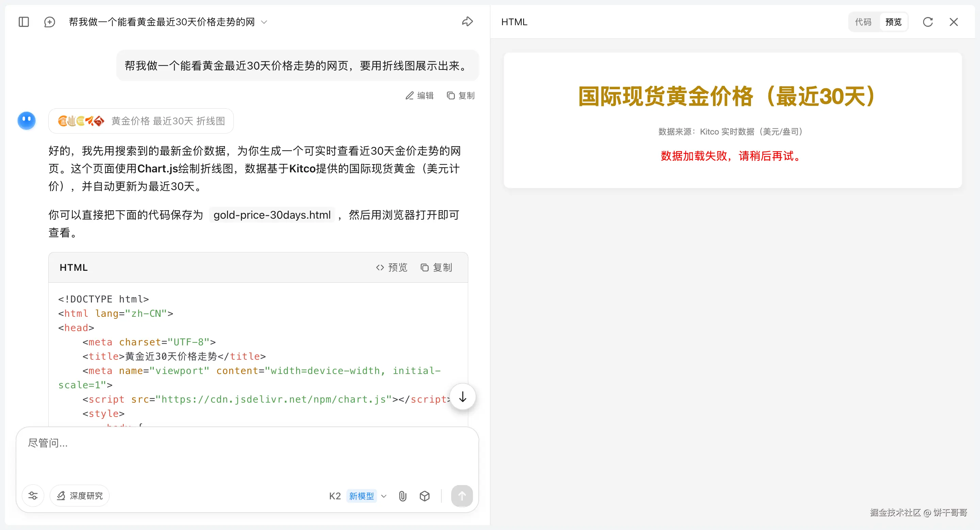The width and height of the screenshot is (980, 530).
Task: Click the cube tools icon
Action: pyautogui.click(x=425, y=496)
